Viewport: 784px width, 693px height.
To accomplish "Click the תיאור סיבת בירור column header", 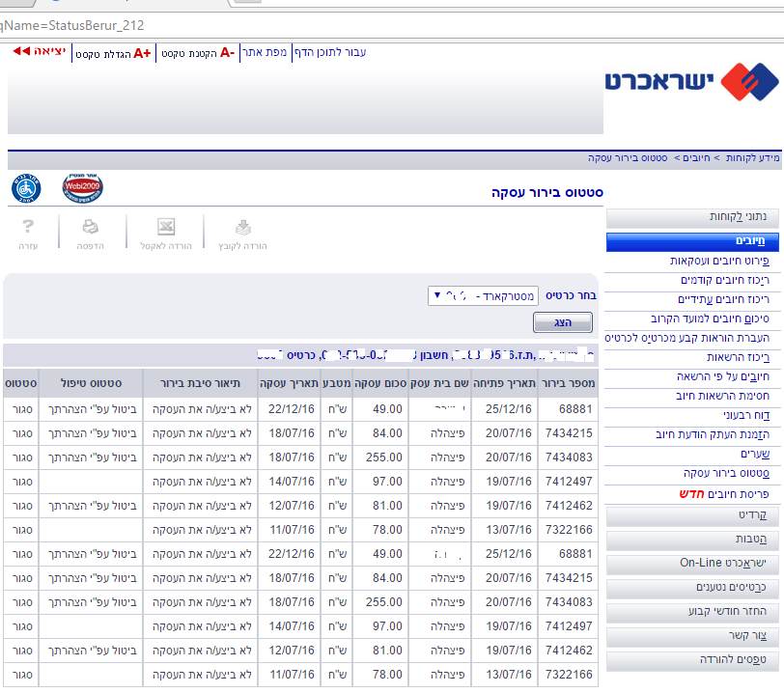I will coord(201,383).
